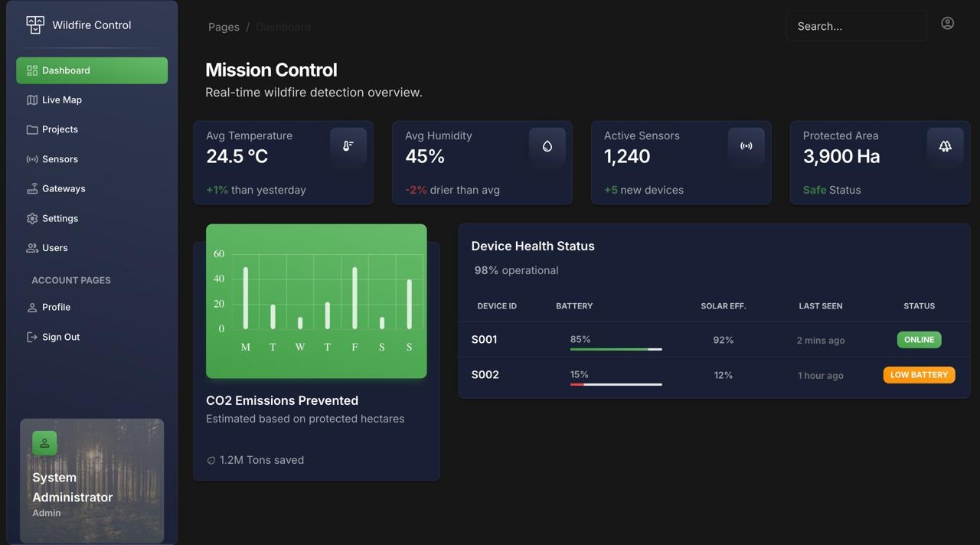The height and width of the screenshot is (545, 980).
Task: Click the signal icon on Active Sensors card
Action: click(746, 145)
